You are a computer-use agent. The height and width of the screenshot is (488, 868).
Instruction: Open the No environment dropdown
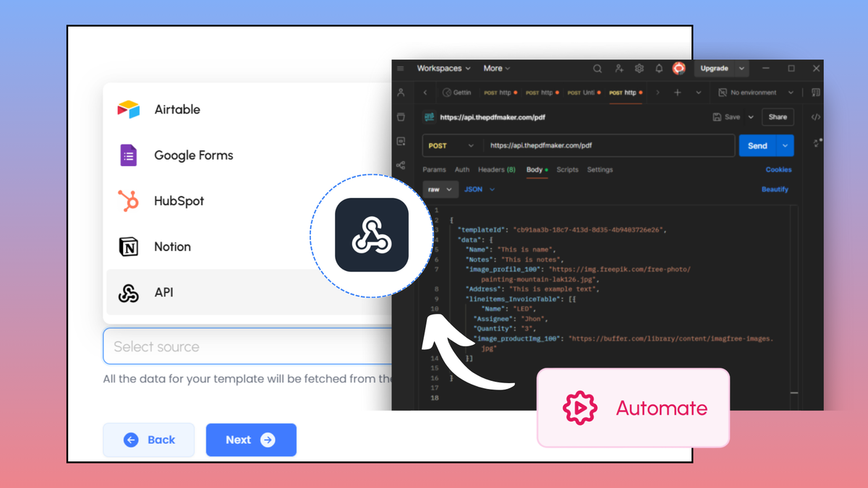click(x=756, y=93)
